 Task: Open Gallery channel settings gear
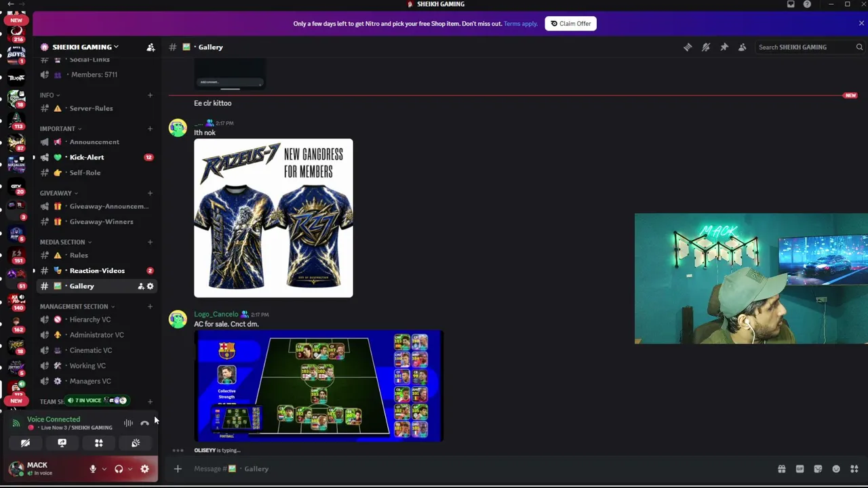151,286
